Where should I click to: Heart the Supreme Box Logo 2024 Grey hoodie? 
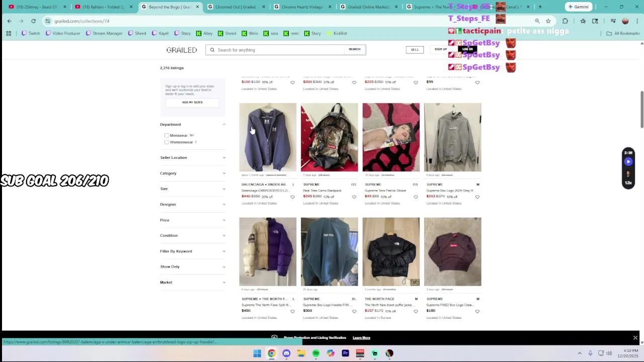tap(477, 197)
